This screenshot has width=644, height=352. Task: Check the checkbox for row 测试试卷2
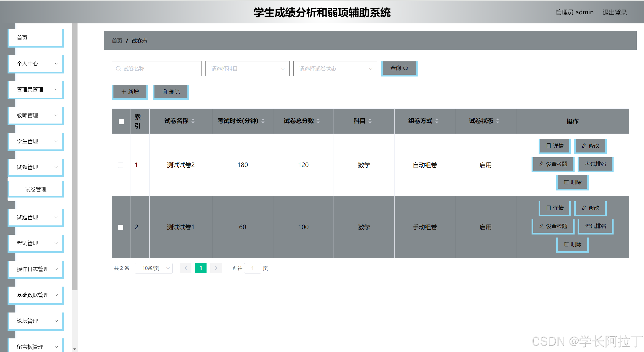point(121,165)
